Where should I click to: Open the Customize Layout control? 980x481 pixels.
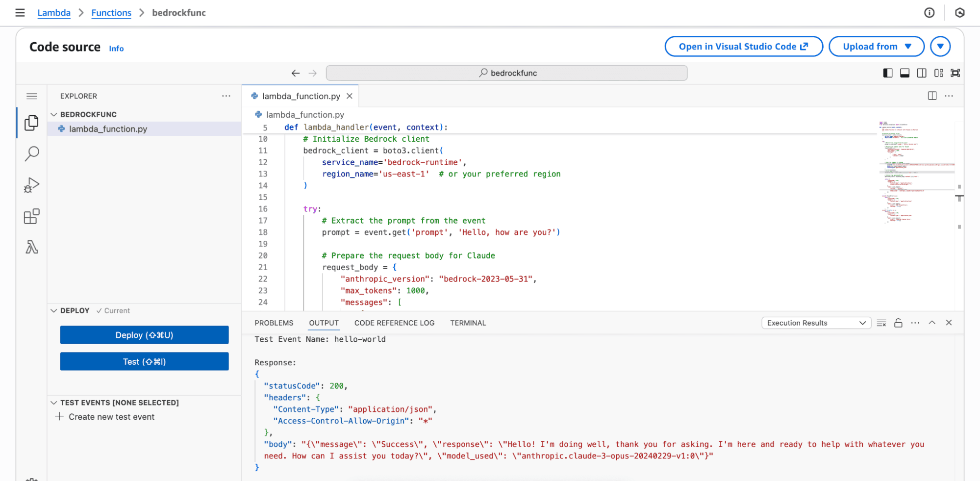939,73
